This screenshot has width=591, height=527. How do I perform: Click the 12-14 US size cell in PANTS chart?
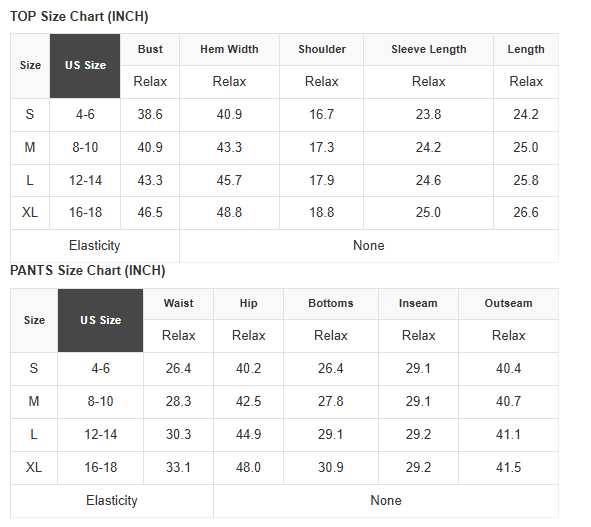[101, 435]
